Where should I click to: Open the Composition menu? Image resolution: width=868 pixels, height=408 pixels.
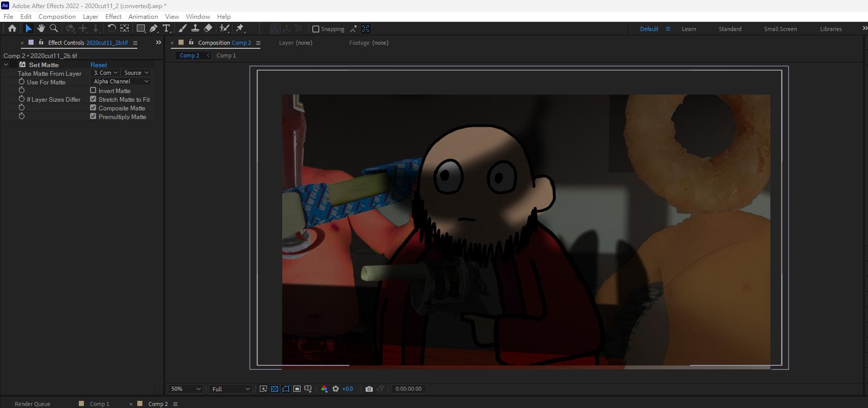tap(57, 16)
